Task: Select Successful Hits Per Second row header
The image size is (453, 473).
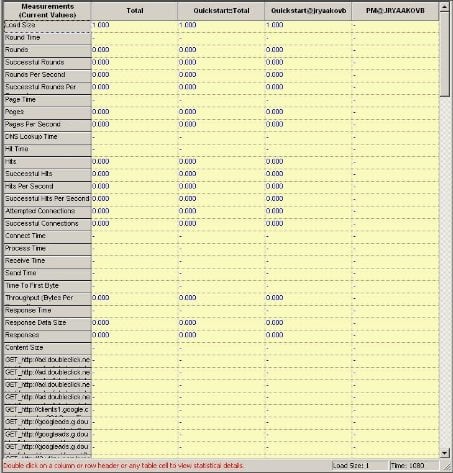Action: (x=47, y=200)
